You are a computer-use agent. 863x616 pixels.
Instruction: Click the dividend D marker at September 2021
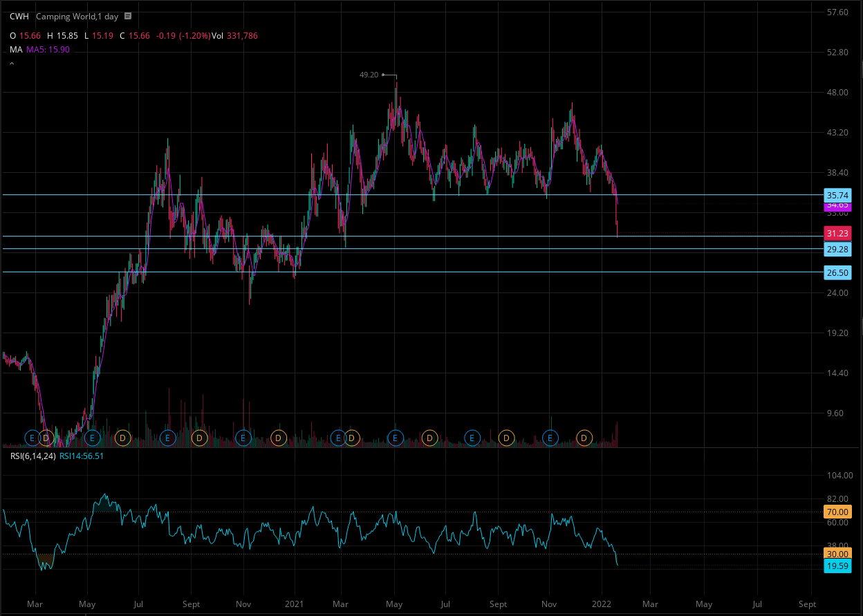click(x=506, y=438)
